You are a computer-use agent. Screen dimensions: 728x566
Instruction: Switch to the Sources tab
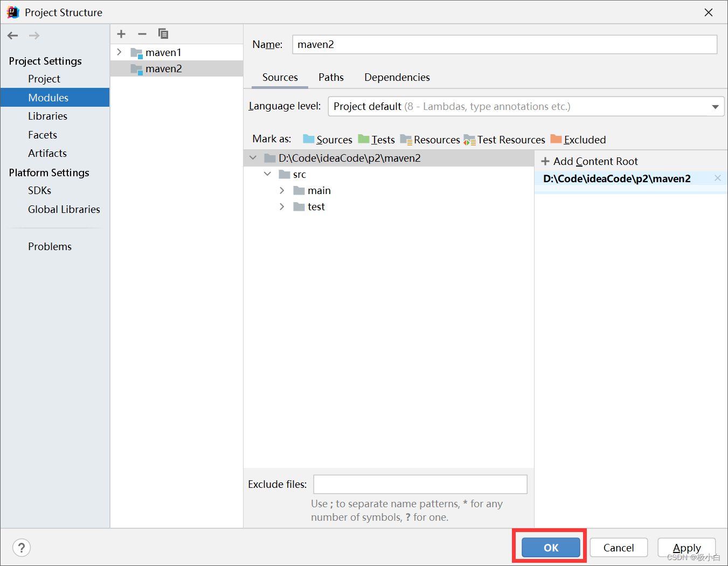280,78
